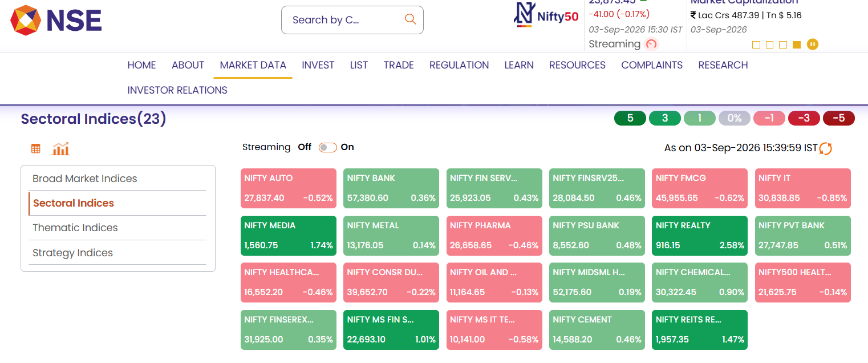Open the RESOURCES menu
Viewport: 868px width, 363px height.
577,65
